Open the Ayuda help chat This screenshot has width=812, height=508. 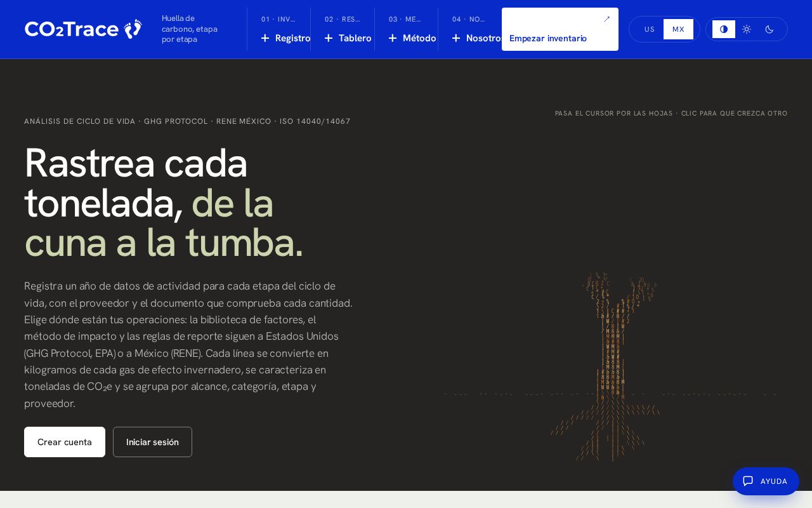point(766,481)
